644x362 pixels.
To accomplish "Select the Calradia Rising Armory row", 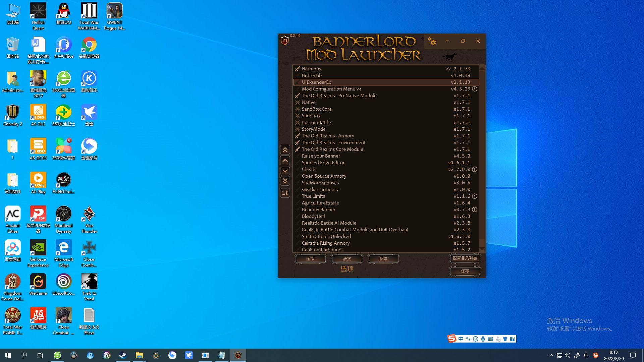I will (x=386, y=243).
